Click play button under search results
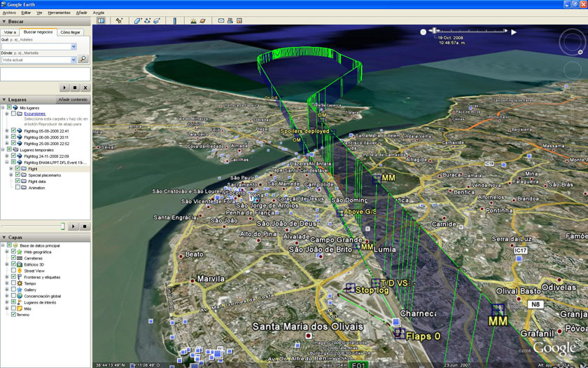 [x=64, y=88]
